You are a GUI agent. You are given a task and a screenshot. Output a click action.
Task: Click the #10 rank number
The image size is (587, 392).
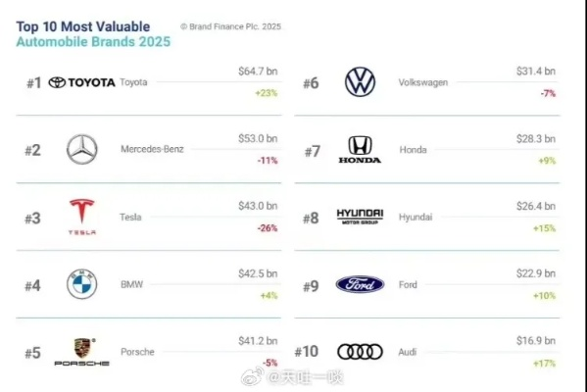click(x=306, y=352)
